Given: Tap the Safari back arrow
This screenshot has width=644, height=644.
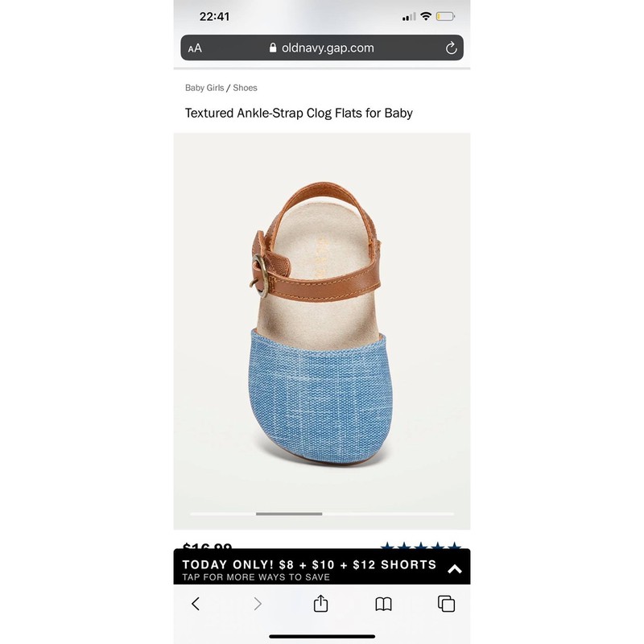Looking at the screenshot, I should [196, 604].
